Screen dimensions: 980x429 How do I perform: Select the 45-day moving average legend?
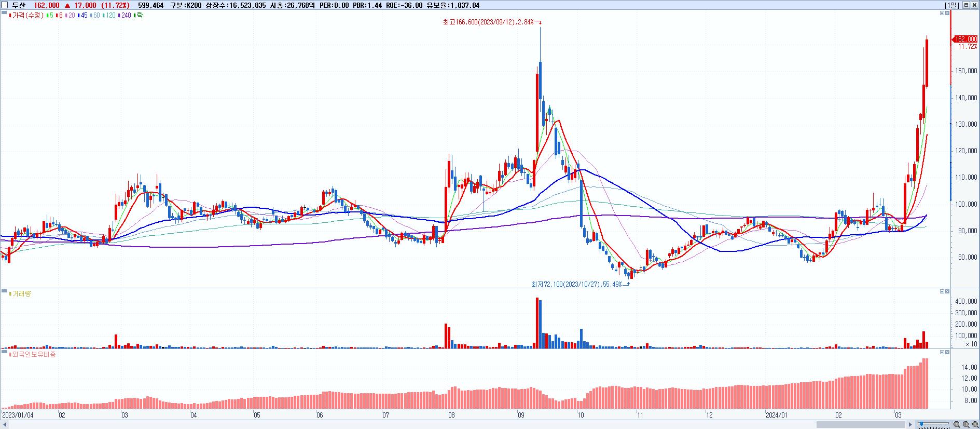(x=82, y=15)
